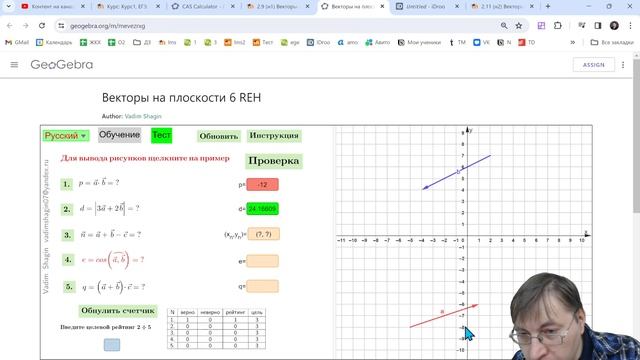Click the purple extension icon in toolbar

pyautogui.click(x=541, y=26)
